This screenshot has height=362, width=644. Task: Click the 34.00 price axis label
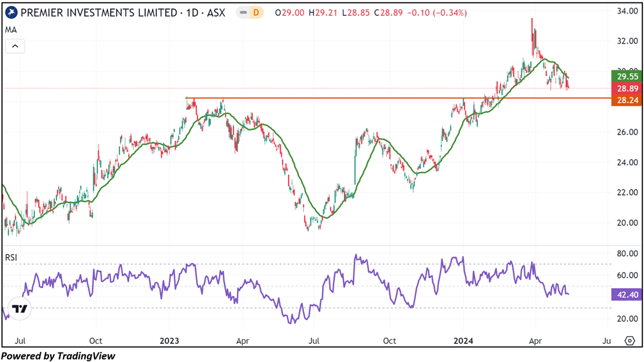click(x=627, y=11)
